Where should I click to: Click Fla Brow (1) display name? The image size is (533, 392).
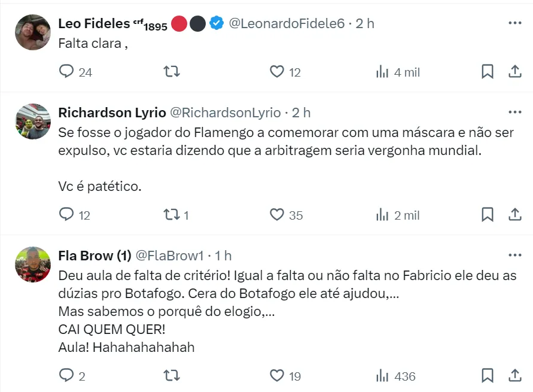tap(95, 256)
